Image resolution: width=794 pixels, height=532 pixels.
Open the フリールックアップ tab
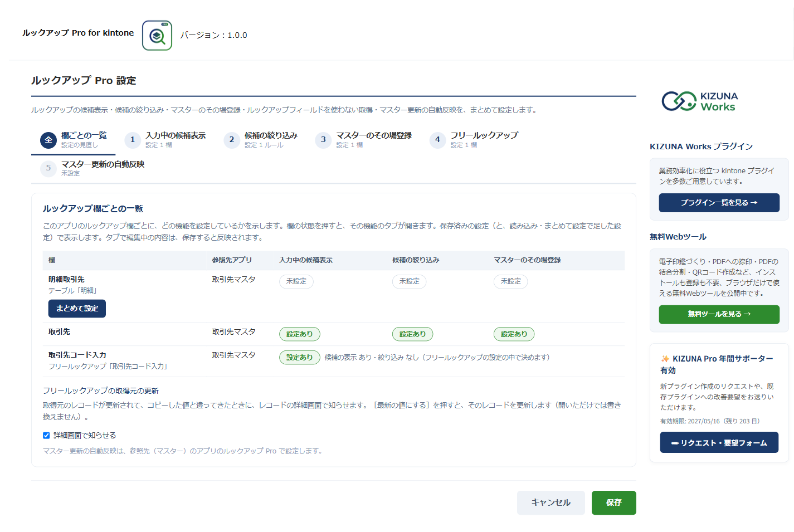(474, 140)
